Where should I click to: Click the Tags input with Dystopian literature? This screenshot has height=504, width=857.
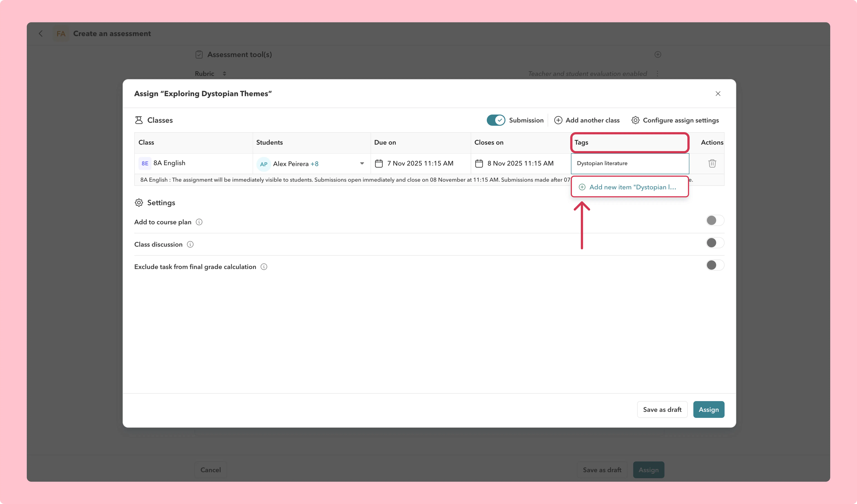pyautogui.click(x=630, y=163)
